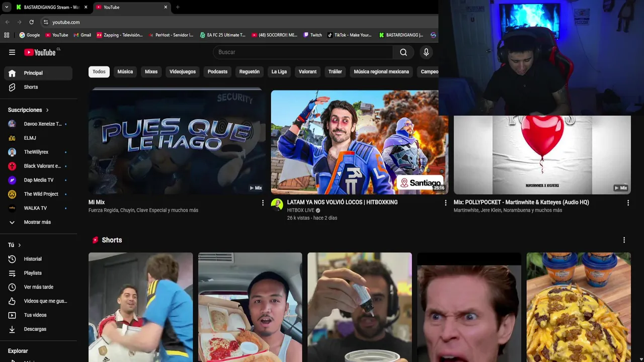Image resolution: width=644 pixels, height=362 pixels.
Task: Select the Videojuegos filter chip
Action: point(183,71)
